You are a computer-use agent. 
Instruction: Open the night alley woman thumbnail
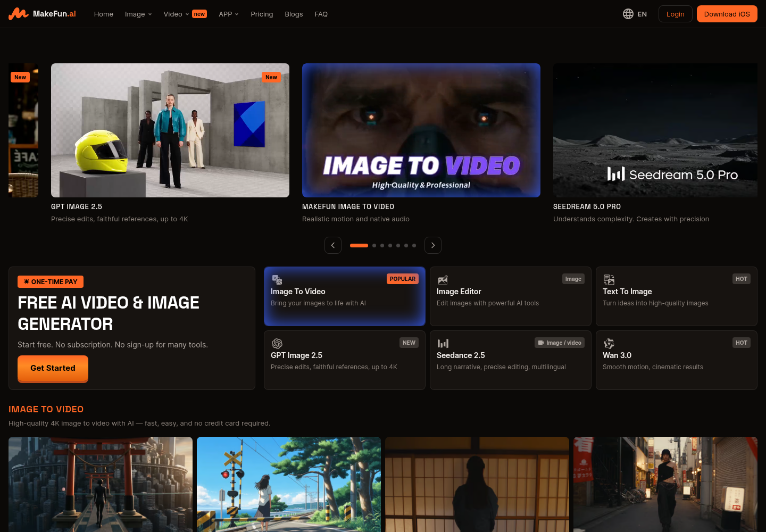(665, 484)
